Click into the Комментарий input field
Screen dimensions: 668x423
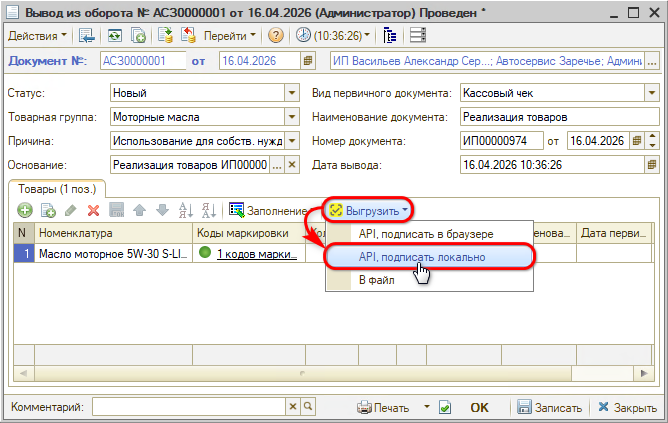(188, 408)
